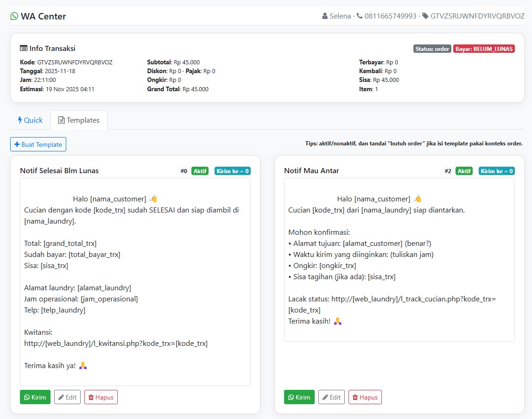Screen dimensions: 532x419
Task: Delete the Notif Selesai Blm Lunas template
Action: (101, 397)
